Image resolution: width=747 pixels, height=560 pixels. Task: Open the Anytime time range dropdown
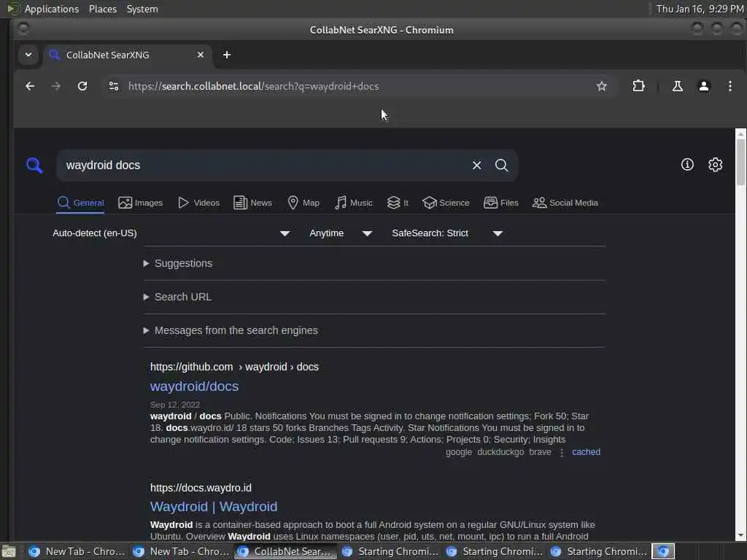tap(340, 233)
